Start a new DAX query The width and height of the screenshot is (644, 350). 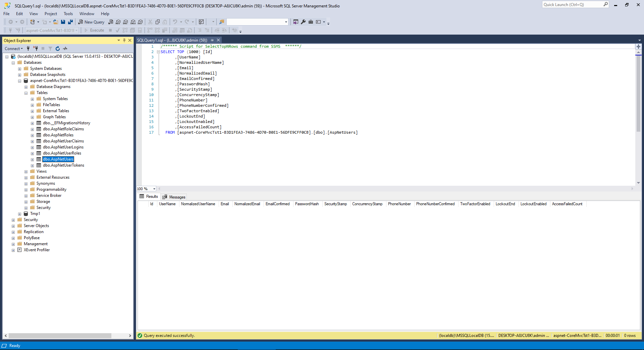[141, 22]
